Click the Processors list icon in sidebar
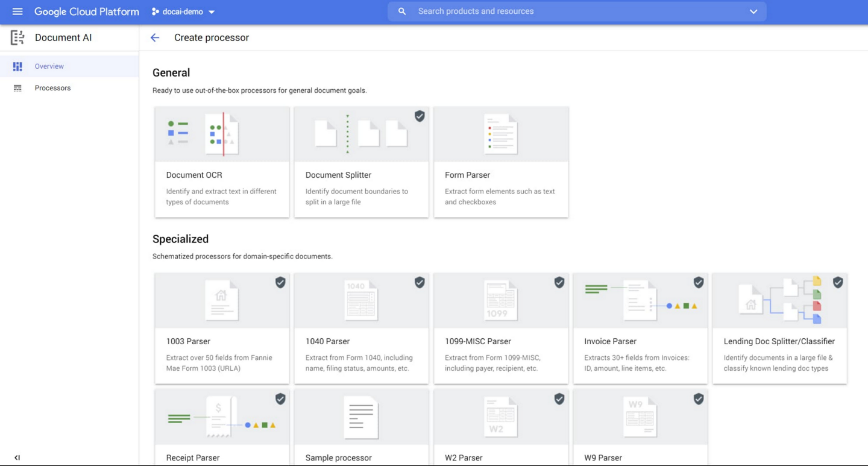 (17, 88)
